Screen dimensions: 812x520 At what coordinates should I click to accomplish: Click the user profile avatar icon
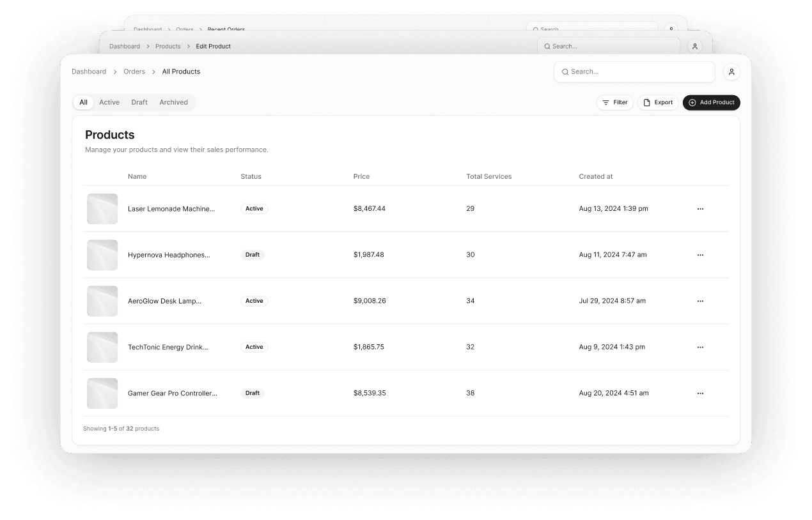pyautogui.click(x=731, y=72)
